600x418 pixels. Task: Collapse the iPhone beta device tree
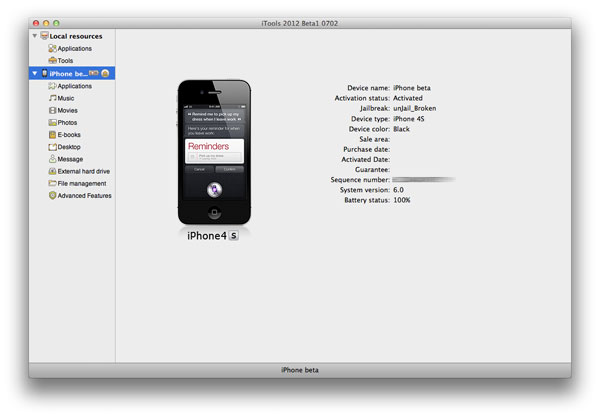tap(35, 73)
